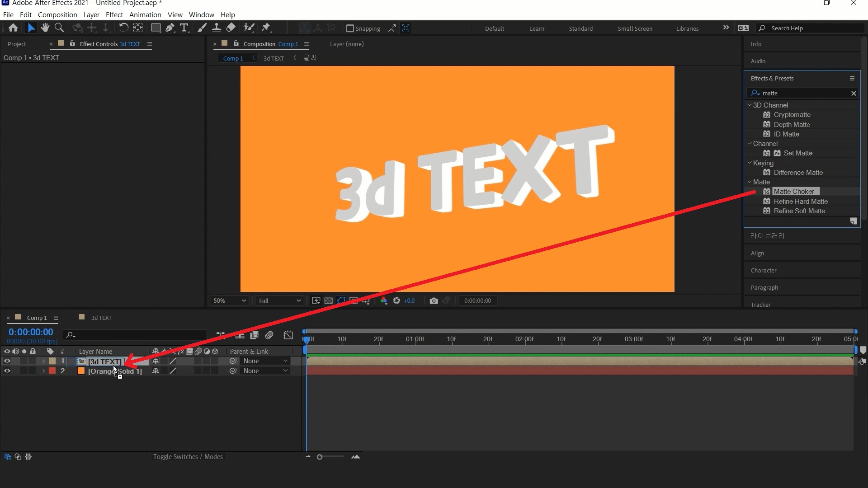Select the Refine Hard Matte effect
The width and height of the screenshot is (868, 488).
tap(800, 202)
